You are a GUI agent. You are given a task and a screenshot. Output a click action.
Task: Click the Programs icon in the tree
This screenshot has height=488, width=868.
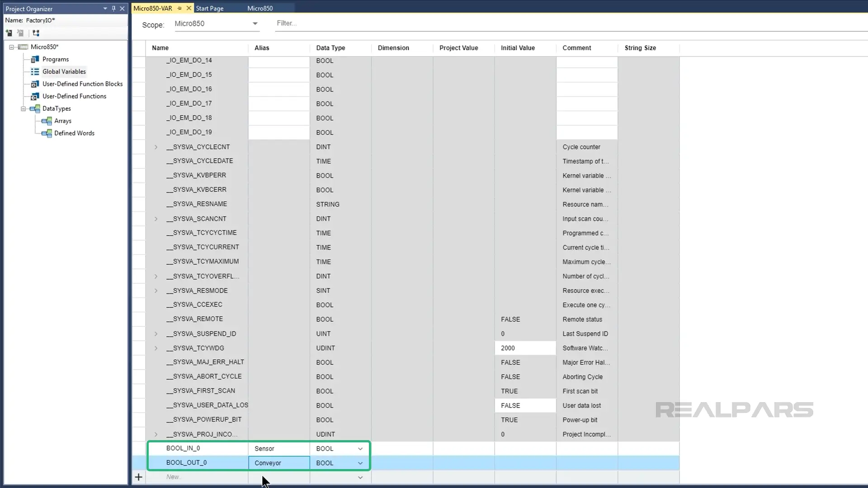click(35, 59)
